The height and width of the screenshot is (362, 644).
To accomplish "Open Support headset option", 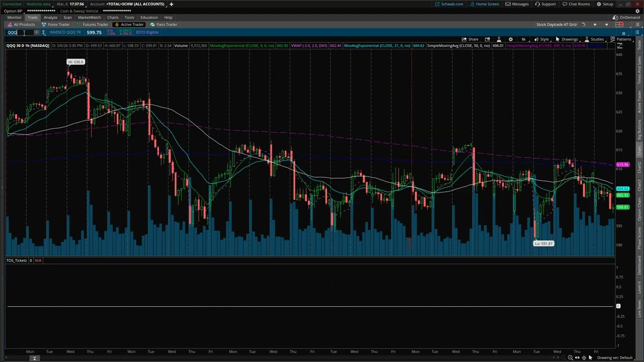I will [x=545, y=4].
